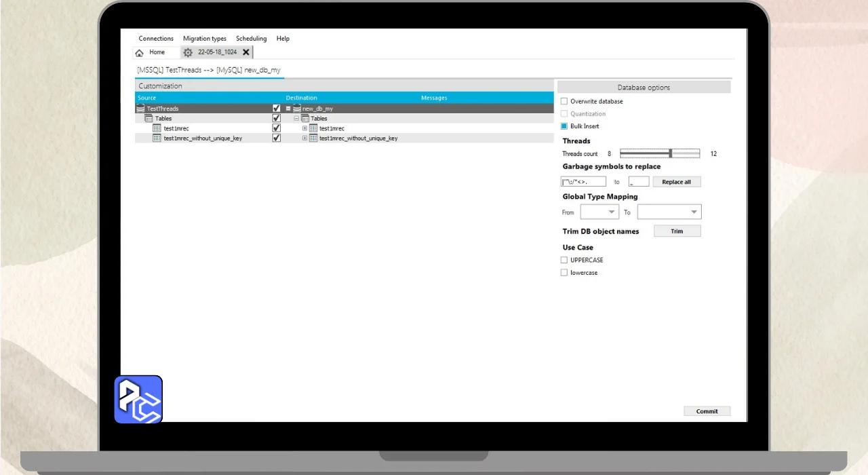
Task: Open the Scheduling menu
Action: (252, 39)
